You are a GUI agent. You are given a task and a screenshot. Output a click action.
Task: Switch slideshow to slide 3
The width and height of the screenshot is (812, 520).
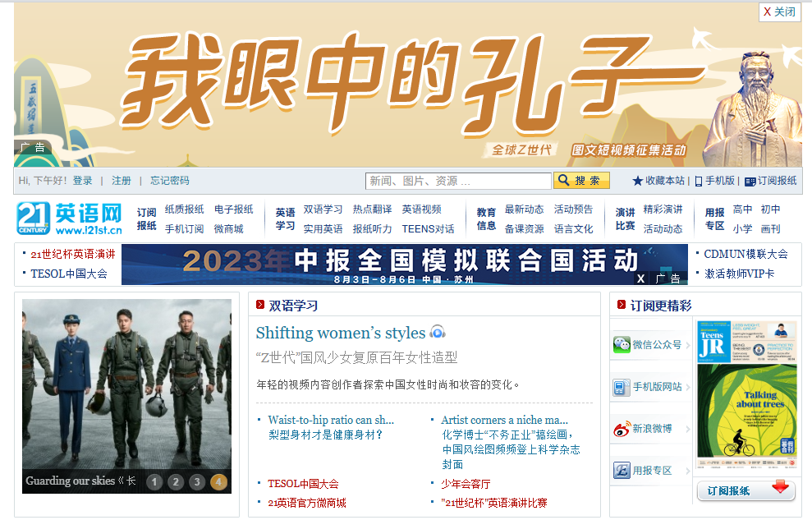pyautogui.click(x=197, y=482)
